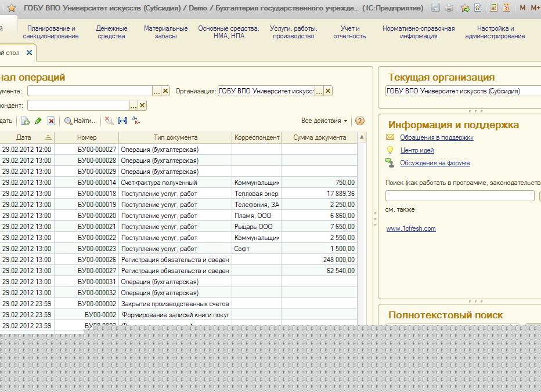The width and height of the screenshot is (541, 392).
Task: Click the M memory button in title bar
Action: click(x=522, y=8)
